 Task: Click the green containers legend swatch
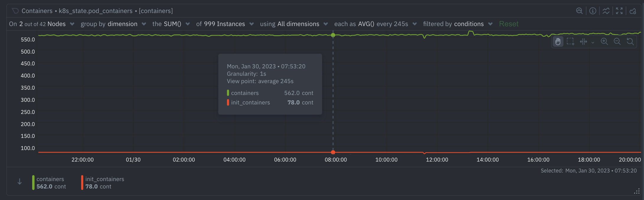pyautogui.click(x=33, y=183)
